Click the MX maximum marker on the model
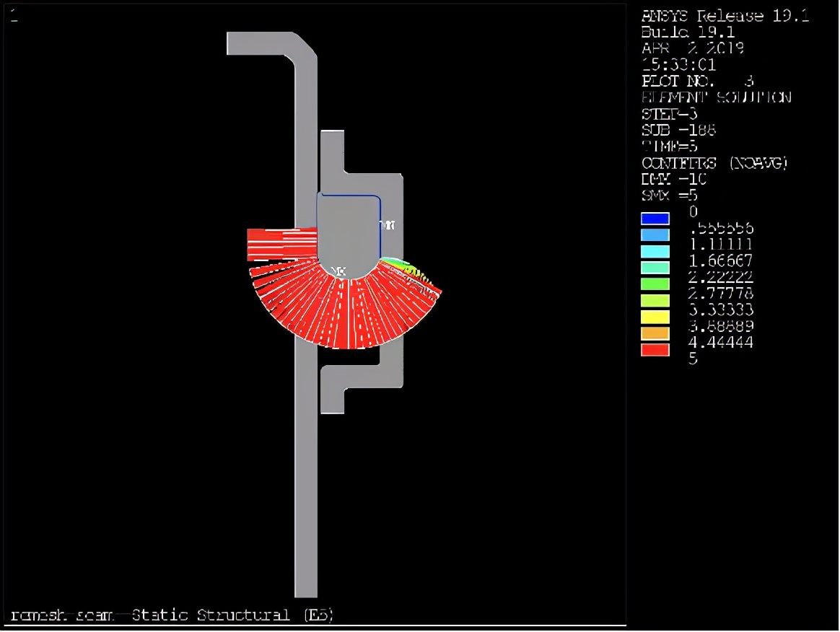 click(x=338, y=271)
